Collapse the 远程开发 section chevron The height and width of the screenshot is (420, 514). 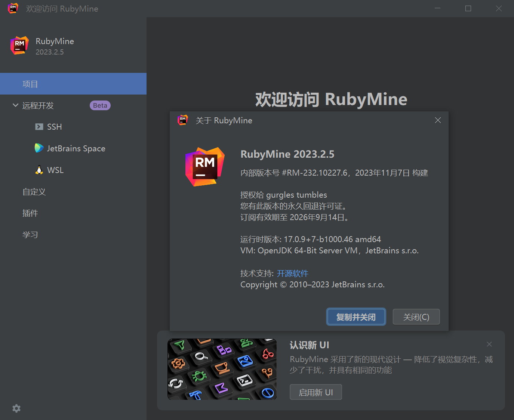tap(15, 105)
